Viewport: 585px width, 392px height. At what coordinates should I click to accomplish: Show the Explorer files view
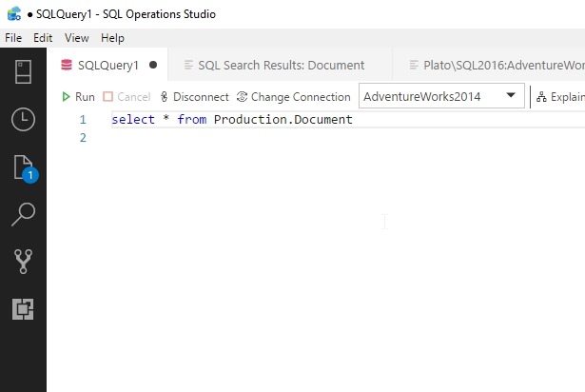coord(23,167)
